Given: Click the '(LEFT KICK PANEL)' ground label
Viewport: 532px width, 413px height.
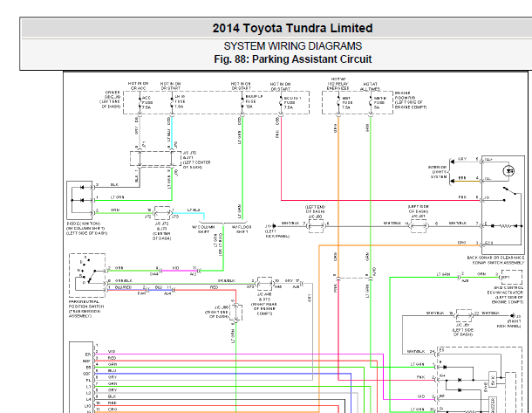Looking at the screenshot, I should [x=277, y=234].
